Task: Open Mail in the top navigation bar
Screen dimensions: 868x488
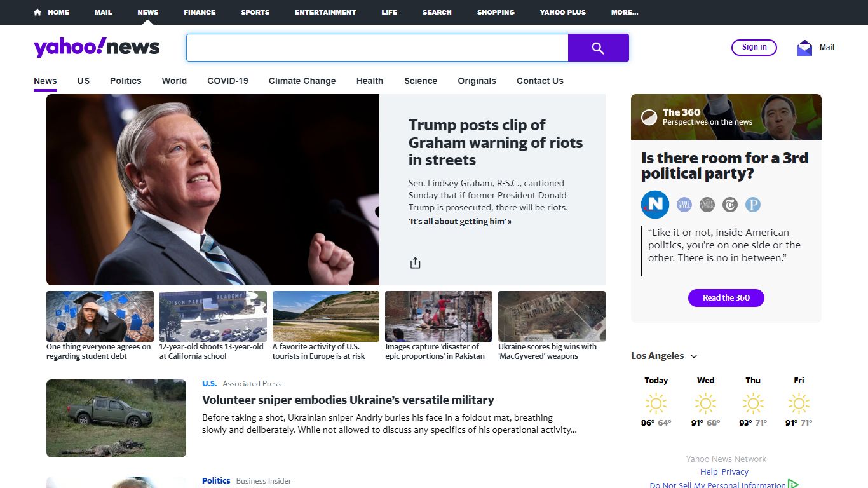Action: point(103,12)
